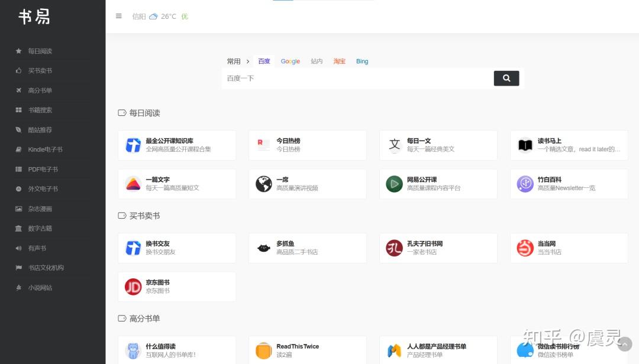
Task: Select the Bing search tab
Action: (362, 61)
